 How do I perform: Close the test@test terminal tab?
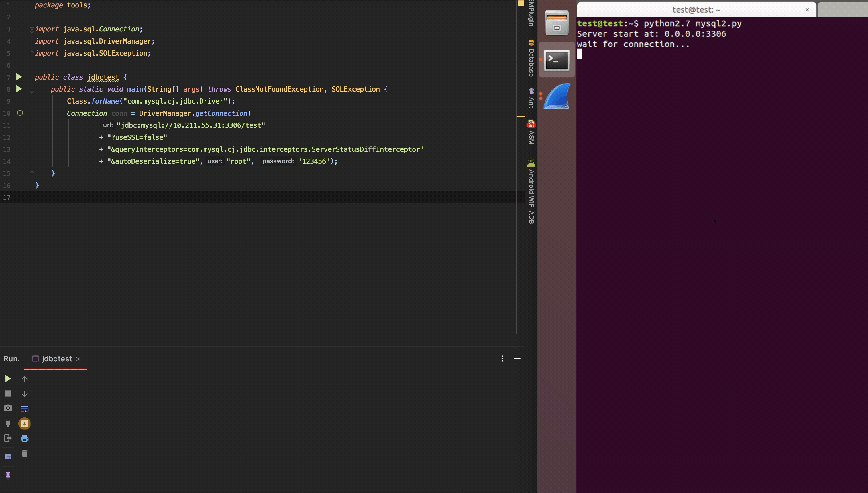point(807,9)
